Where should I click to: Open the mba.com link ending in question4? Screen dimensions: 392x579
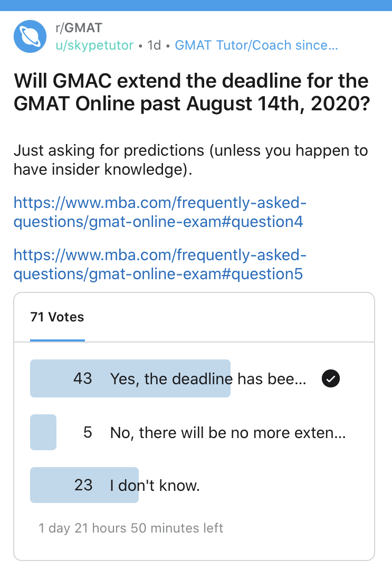(x=160, y=212)
